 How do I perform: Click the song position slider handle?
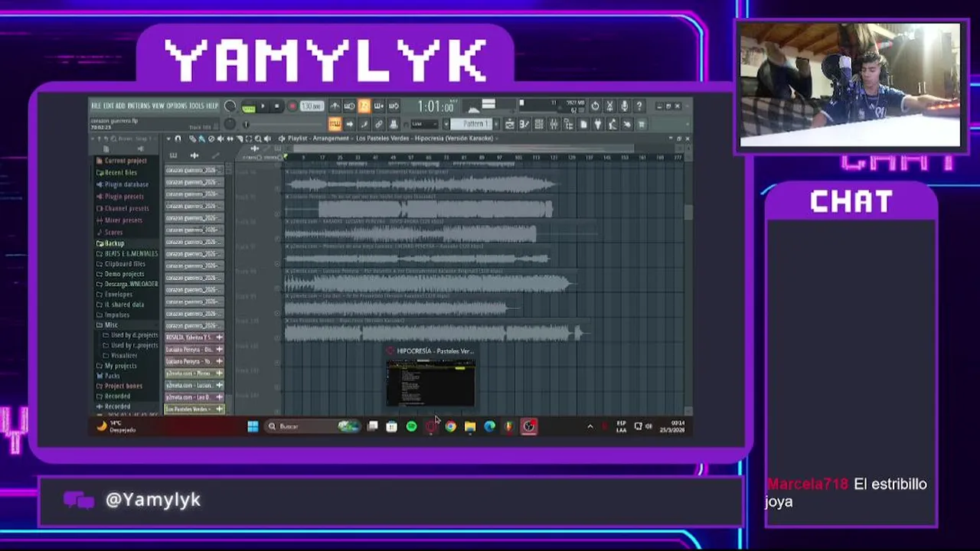point(247,124)
